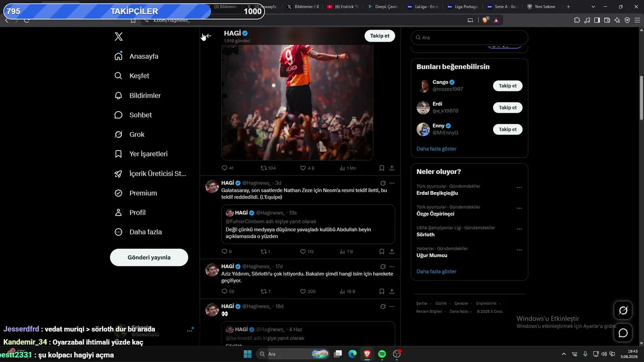This screenshot has height=362, width=644.
Task: Open Erdi's profile avatar
Action: click(x=423, y=108)
